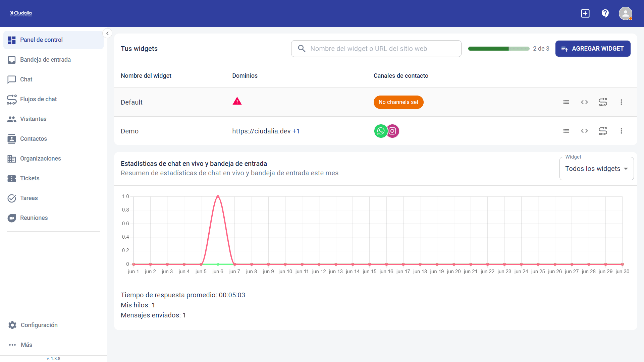644x362 pixels.
Task: Click the WhatsApp channel icon
Action: pos(381,131)
